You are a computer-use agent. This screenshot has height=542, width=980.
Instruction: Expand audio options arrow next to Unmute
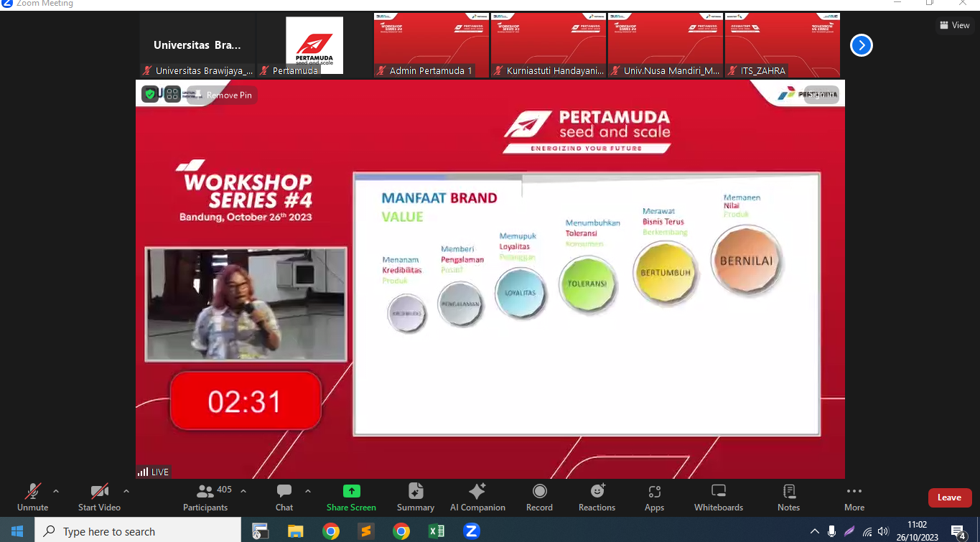(x=56, y=491)
